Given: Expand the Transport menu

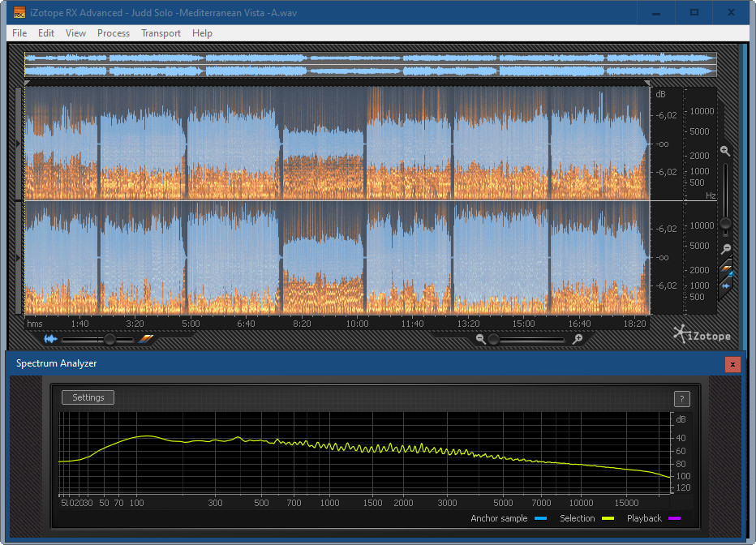Looking at the screenshot, I should pyautogui.click(x=161, y=33).
